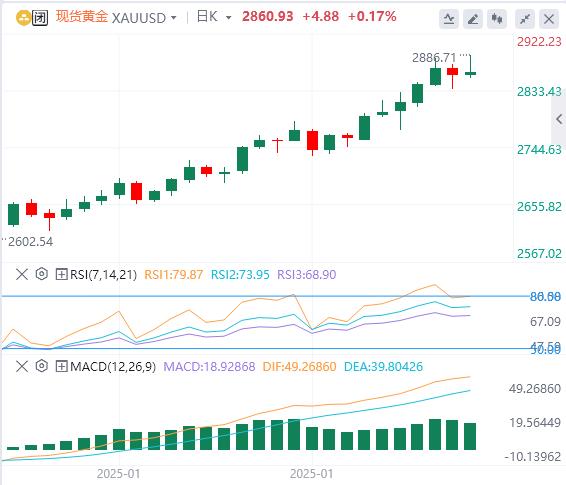Close the chart panel with X
Image resolution: width=566 pixels, height=485 pixels.
click(549, 18)
